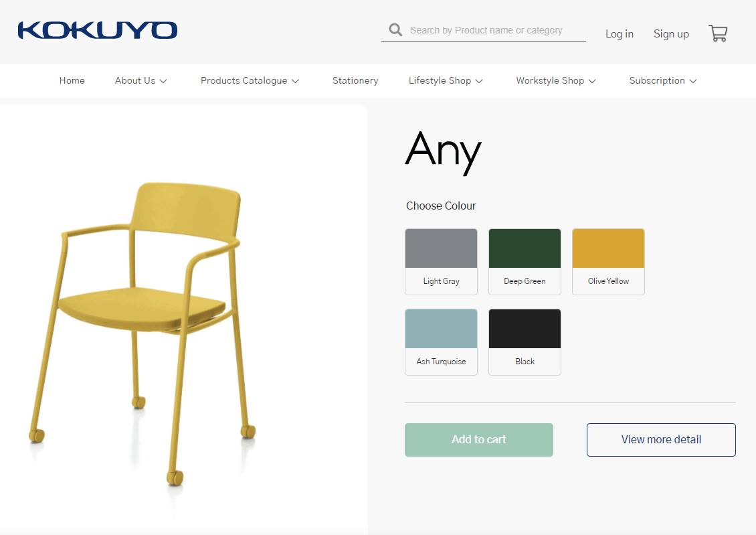Screen dimensions: 756x535
Task: Choose the Deep Green colour option
Action: (x=525, y=261)
